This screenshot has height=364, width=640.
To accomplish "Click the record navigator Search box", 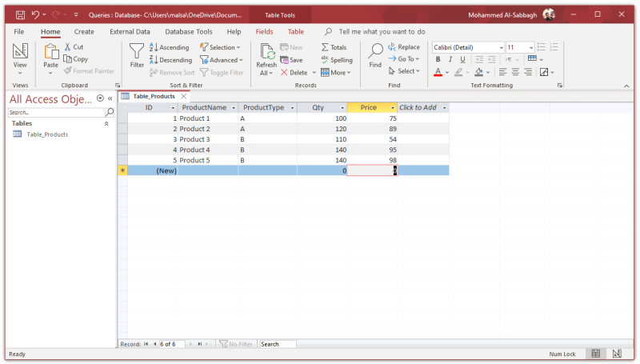I will tap(278, 345).
